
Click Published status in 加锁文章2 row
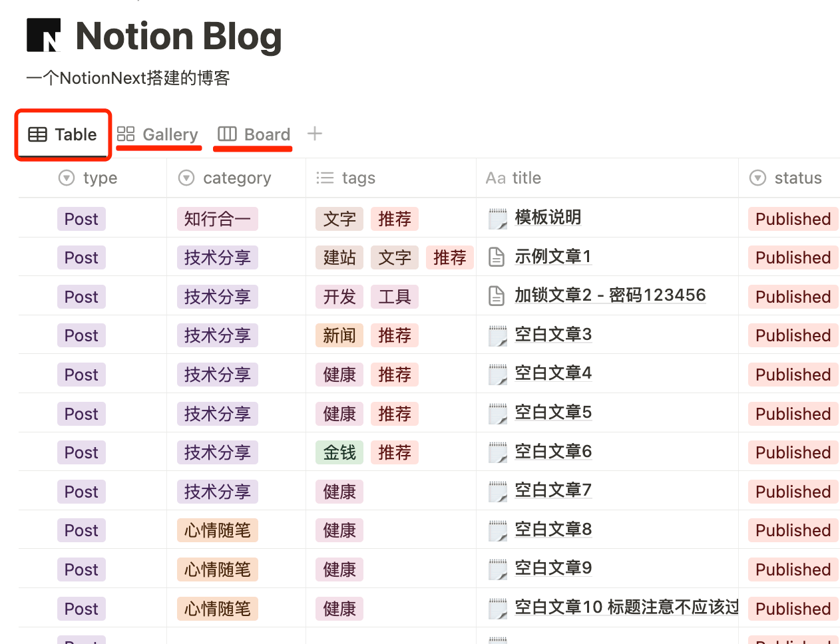793,297
